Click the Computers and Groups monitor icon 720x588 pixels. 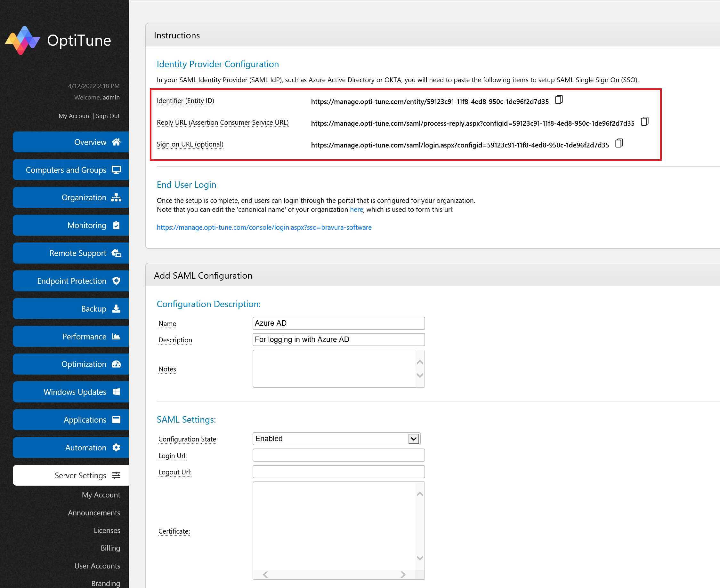pos(116,170)
